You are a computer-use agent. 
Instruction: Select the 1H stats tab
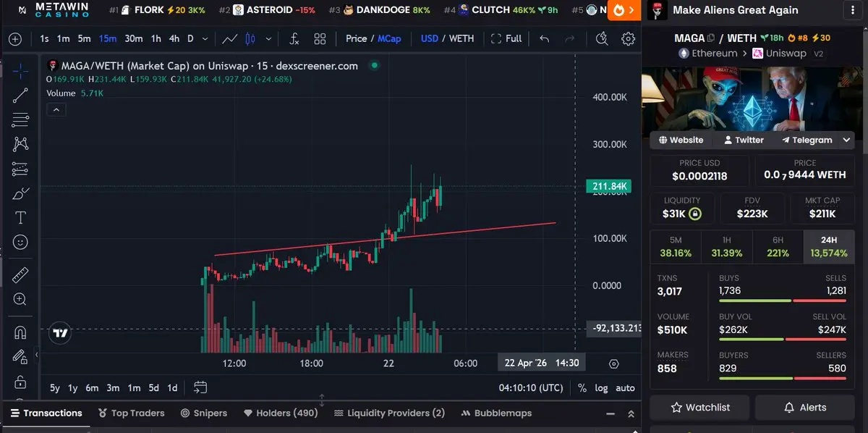(x=727, y=246)
